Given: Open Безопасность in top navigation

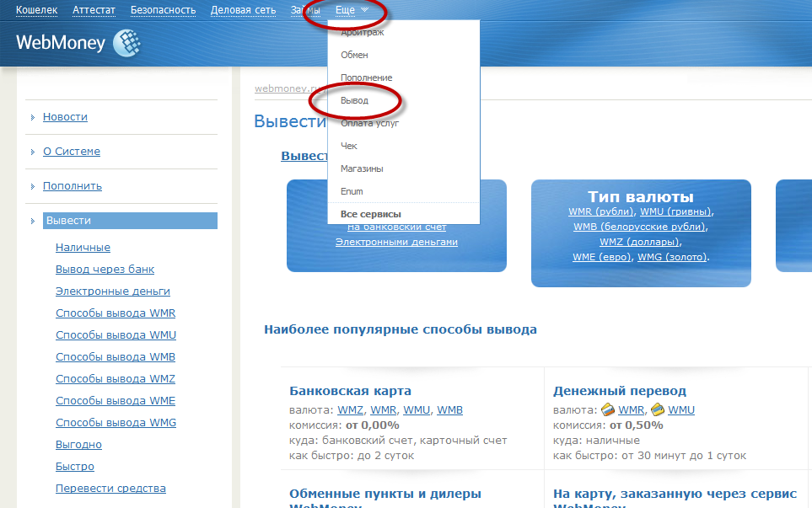Looking at the screenshot, I should (163, 10).
